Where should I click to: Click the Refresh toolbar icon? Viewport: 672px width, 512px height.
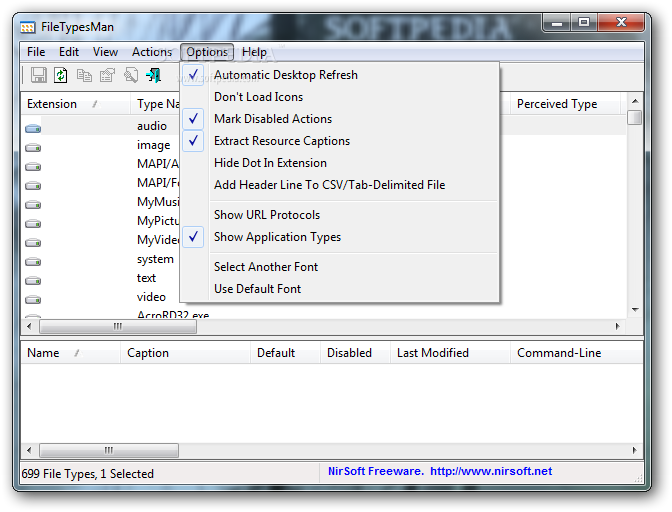[61, 75]
